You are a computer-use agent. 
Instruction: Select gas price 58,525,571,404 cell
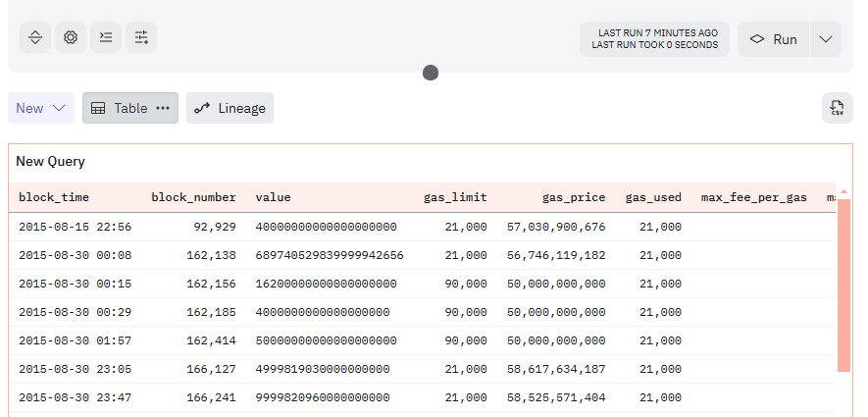point(556,397)
